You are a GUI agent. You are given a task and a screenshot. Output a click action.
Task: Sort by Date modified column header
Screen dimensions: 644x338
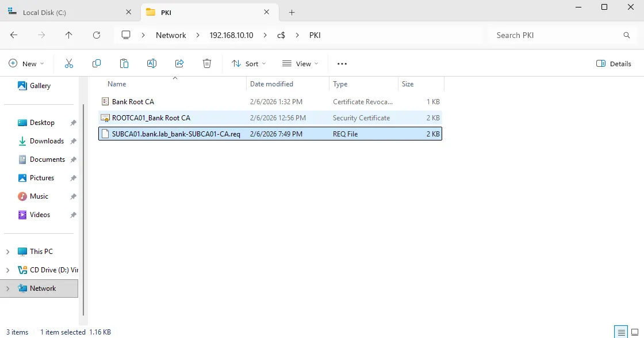point(287,84)
